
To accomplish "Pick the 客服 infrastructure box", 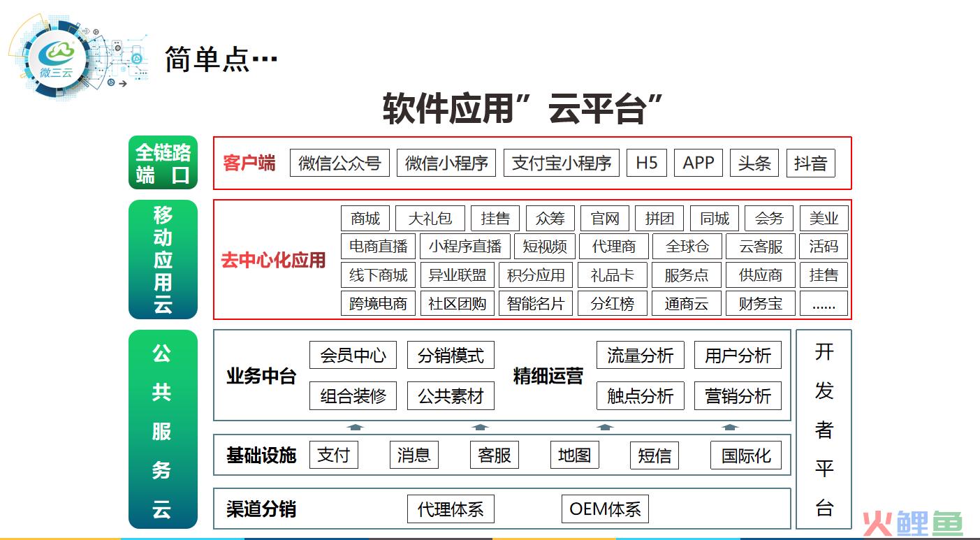I will click(495, 455).
